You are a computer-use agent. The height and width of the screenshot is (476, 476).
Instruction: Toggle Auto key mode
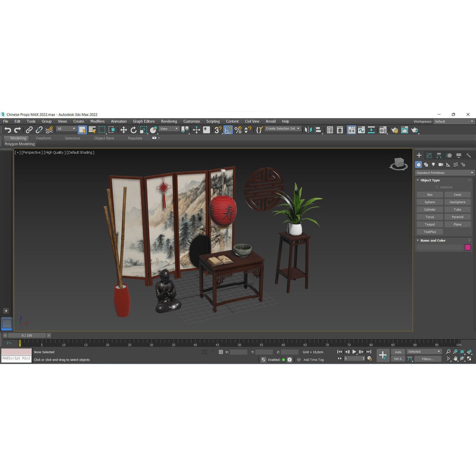click(398, 352)
